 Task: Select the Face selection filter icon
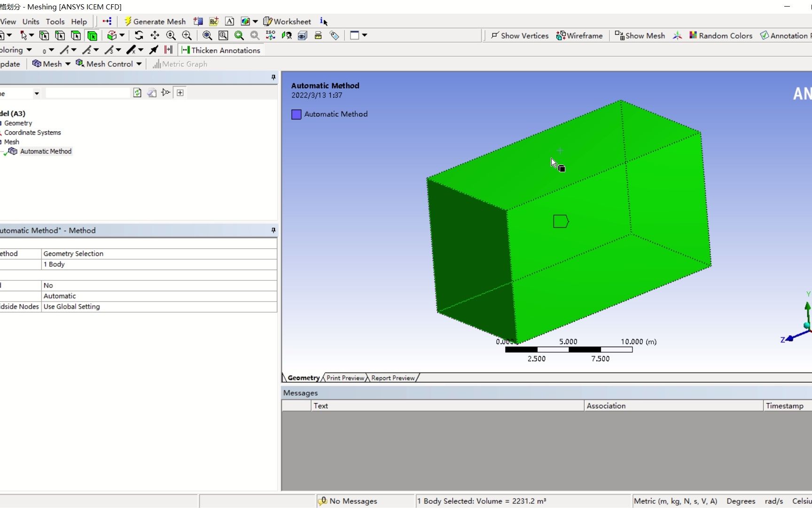(76, 35)
